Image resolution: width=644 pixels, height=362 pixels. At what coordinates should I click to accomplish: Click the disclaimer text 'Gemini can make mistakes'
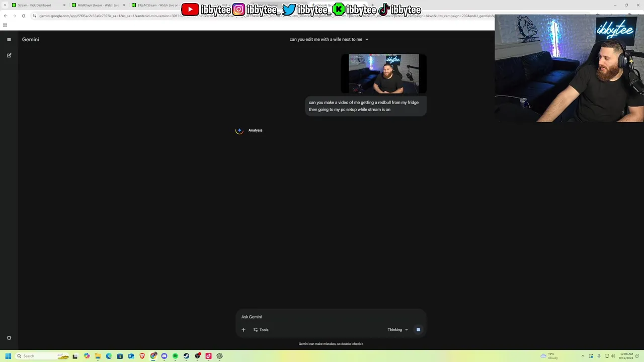pos(331,344)
